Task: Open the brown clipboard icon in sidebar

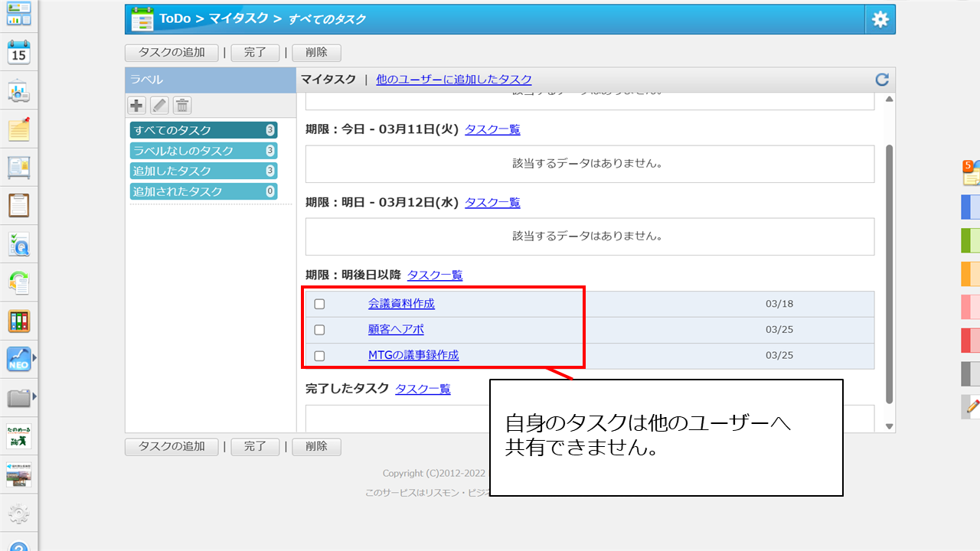Action: [x=19, y=205]
